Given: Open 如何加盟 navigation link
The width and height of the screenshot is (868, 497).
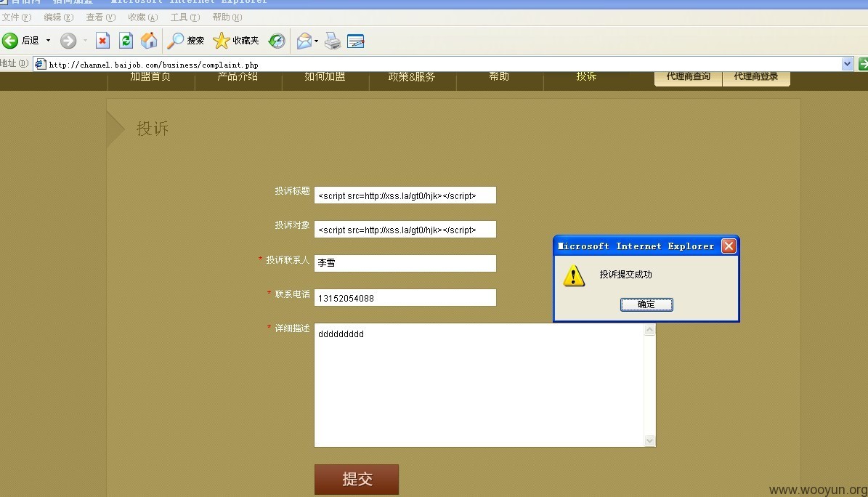Looking at the screenshot, I should click(325, 76).
